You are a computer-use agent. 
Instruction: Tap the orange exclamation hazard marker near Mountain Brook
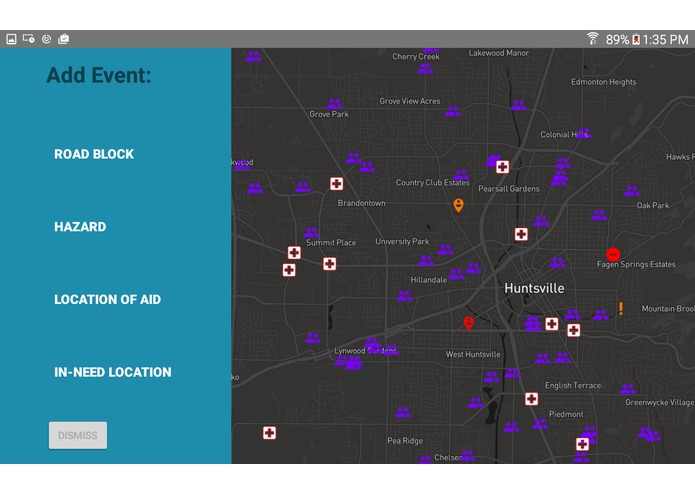pos(621,308)
